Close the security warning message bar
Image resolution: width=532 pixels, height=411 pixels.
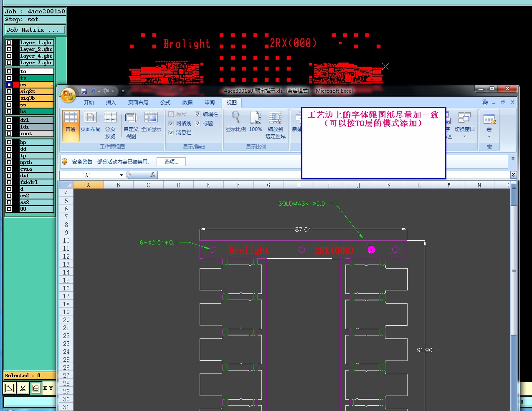(x=513, y=159)
